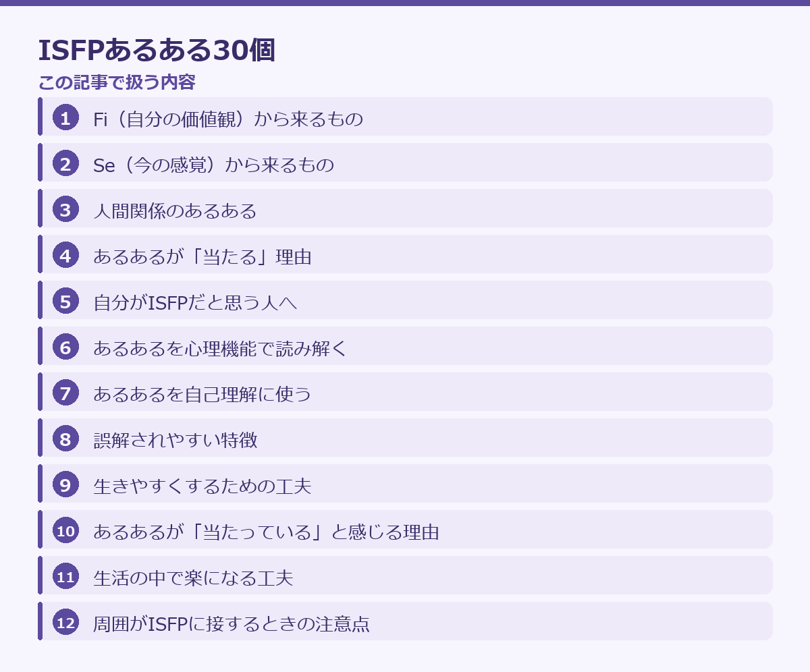Open 生活の中で楽になる工夫
The image size is (810, 672).
coord(405,576)
